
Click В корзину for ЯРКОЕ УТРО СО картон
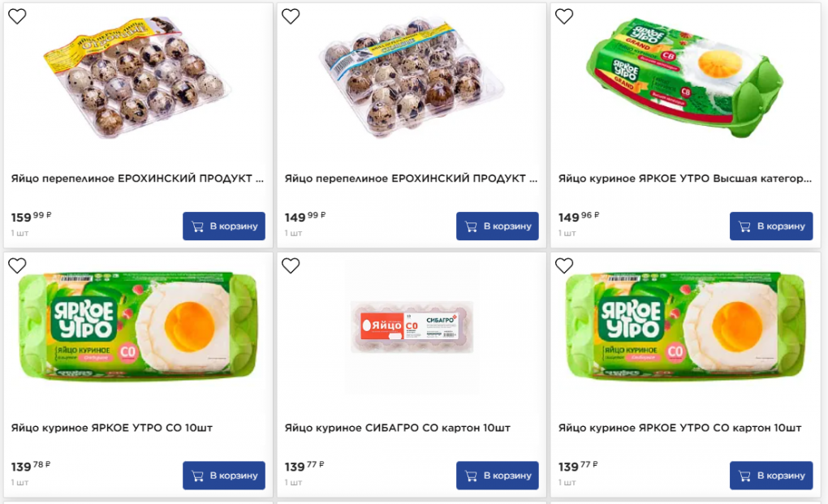pyautogui.click(x=771, y=476)
